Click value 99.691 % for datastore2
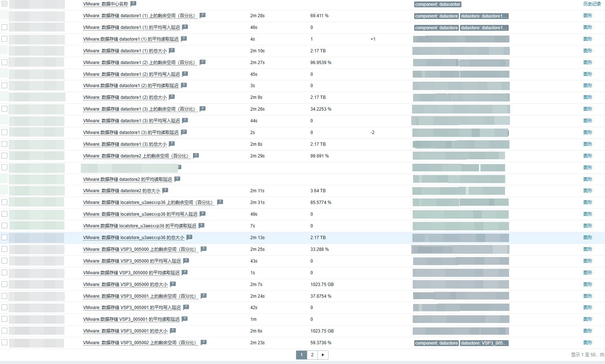Screen dimensions: 605x364 tap(319, 156)
